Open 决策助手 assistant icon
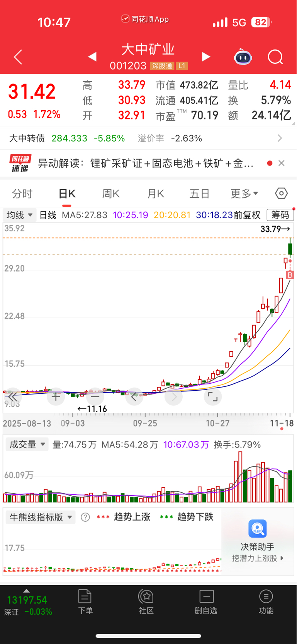Viewport: 297px width, 644px height. pos(258,528)
